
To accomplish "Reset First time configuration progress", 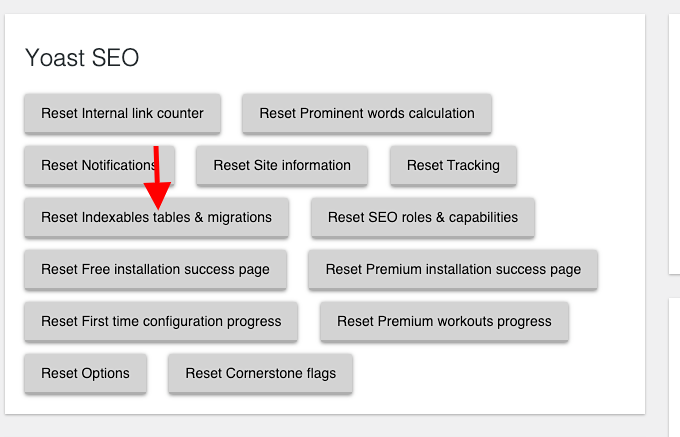I will point(161,321).
